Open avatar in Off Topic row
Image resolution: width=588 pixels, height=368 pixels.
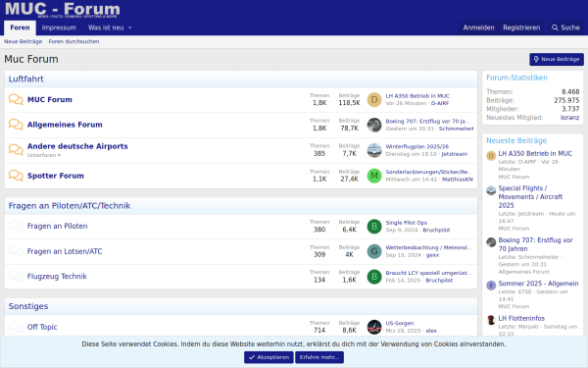(374, 327)
